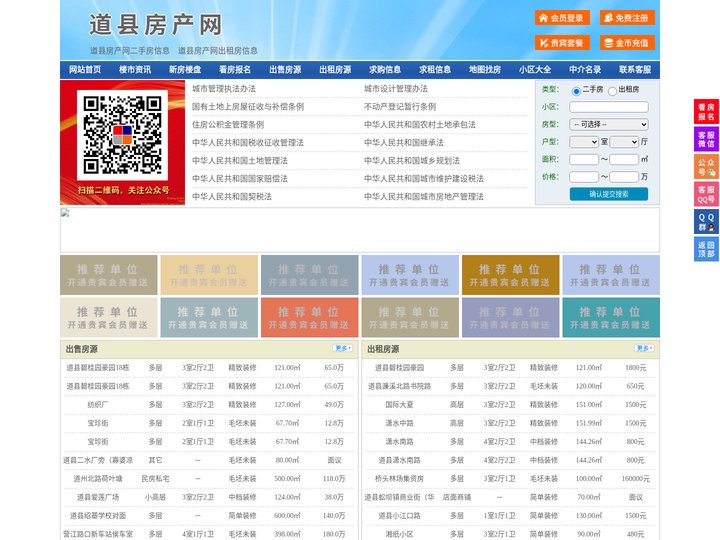Open 中介名录 navigation item

tap(585, 70)
